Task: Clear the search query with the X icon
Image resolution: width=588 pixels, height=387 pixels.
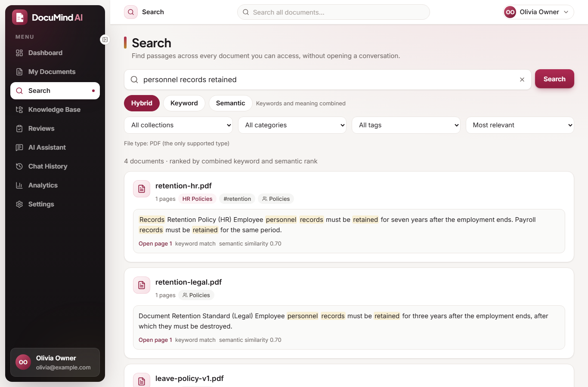Action: pyautogui.click(x=522, y=80)
